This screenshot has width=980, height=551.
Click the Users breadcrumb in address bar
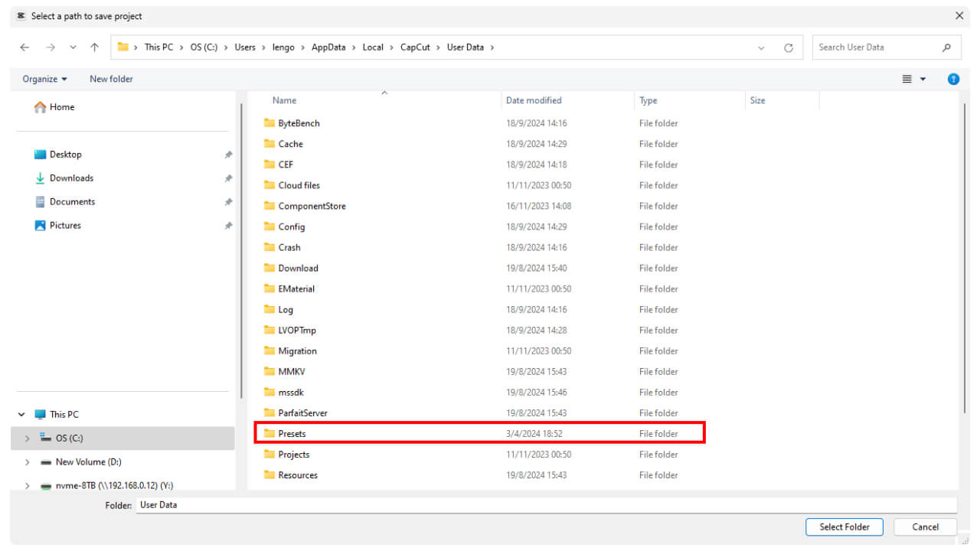245,47
